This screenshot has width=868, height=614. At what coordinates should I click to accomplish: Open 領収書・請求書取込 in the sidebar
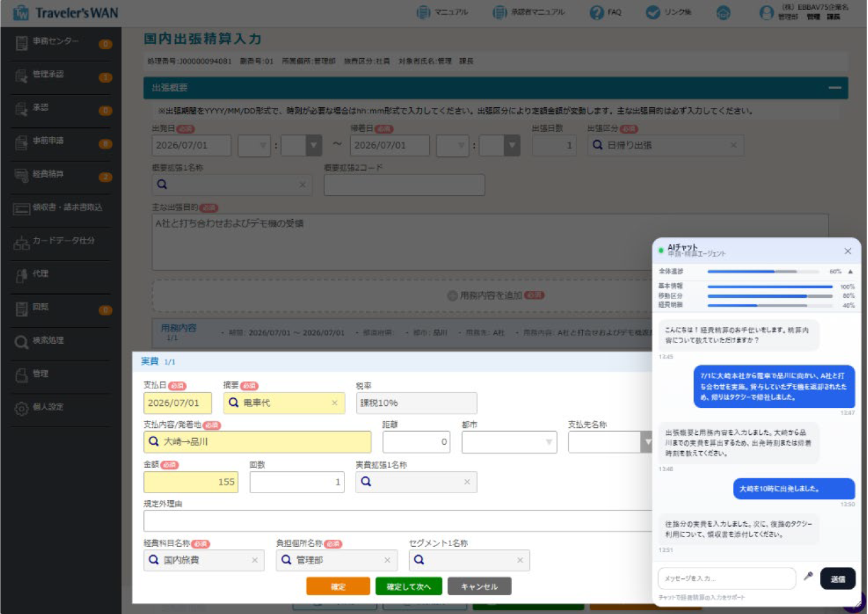61,208
